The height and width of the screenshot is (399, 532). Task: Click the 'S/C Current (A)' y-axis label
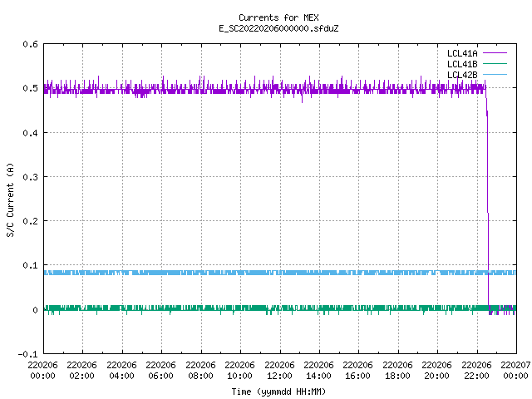coord(11,200)
